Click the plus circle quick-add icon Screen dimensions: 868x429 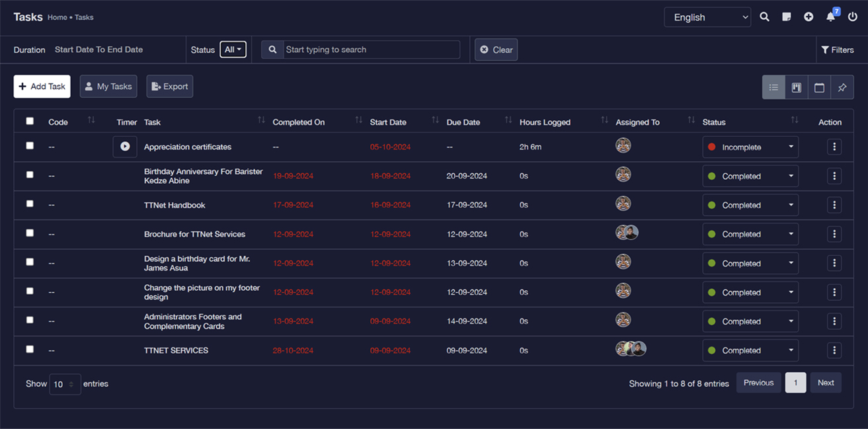809,17
